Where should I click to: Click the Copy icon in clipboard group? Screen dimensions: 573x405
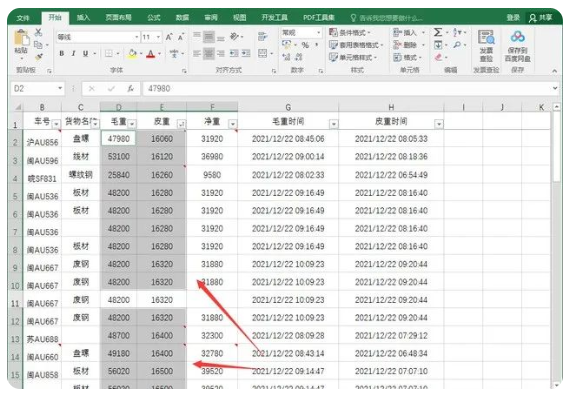coord(38,45)
